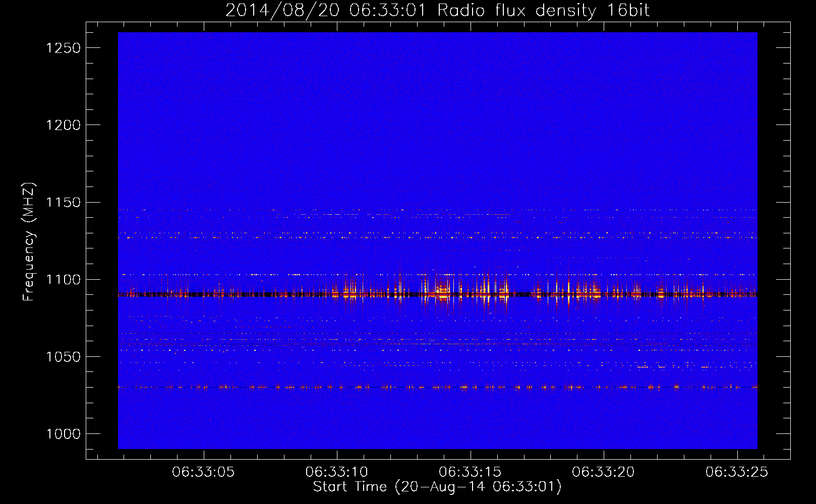The width and height of the screenshot is (816, 504).
Task: Click the 06:33:15 time axis label
Action: pos(470,472)
